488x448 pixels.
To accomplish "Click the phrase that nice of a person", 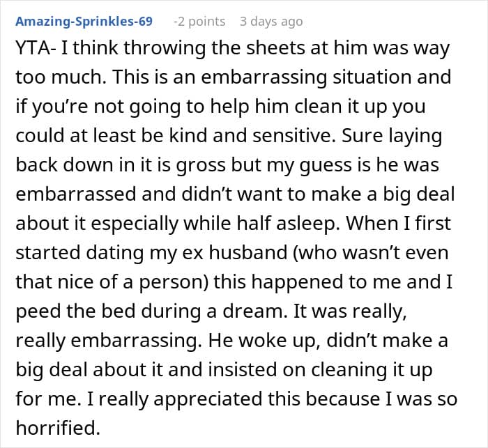I will coord(109,281).
